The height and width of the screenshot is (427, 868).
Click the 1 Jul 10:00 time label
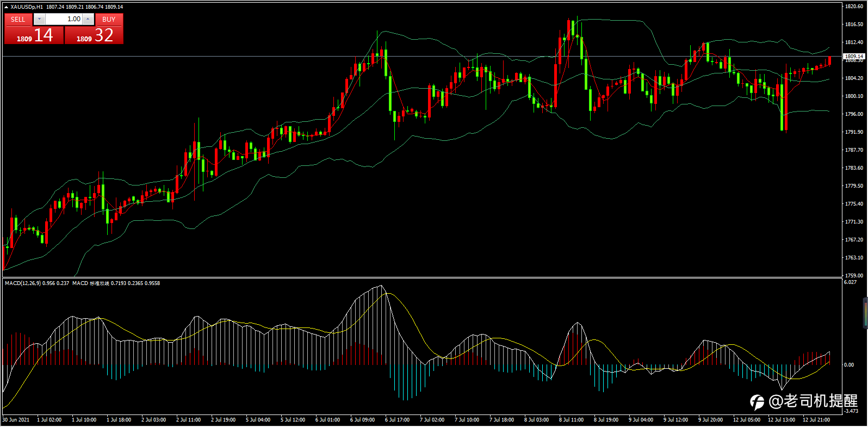[x=84, y=420]
